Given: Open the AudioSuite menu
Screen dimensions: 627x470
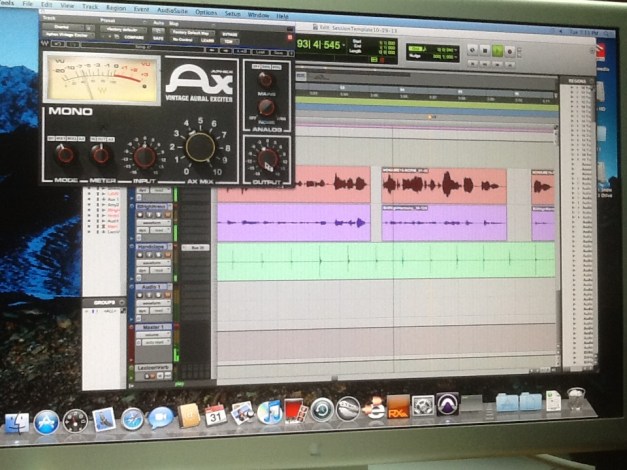Looking at the screenshot, I should (172, 10).
